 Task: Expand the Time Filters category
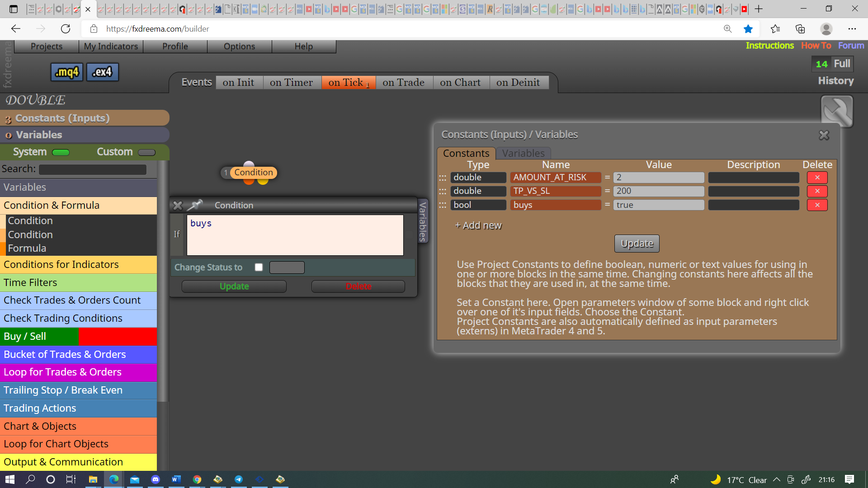(79, 282)
